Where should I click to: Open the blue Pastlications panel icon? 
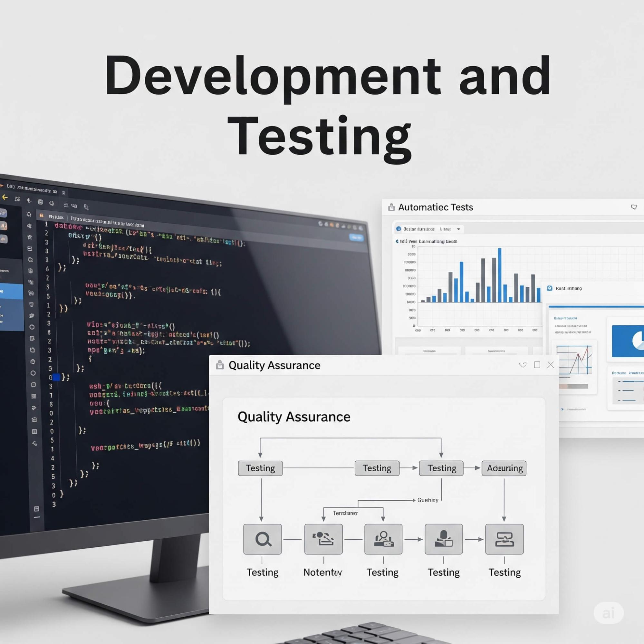click(550, 288)
